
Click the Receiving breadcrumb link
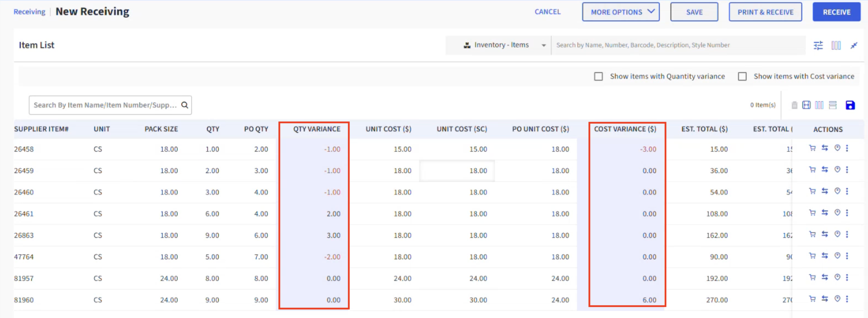coord(29,12)
